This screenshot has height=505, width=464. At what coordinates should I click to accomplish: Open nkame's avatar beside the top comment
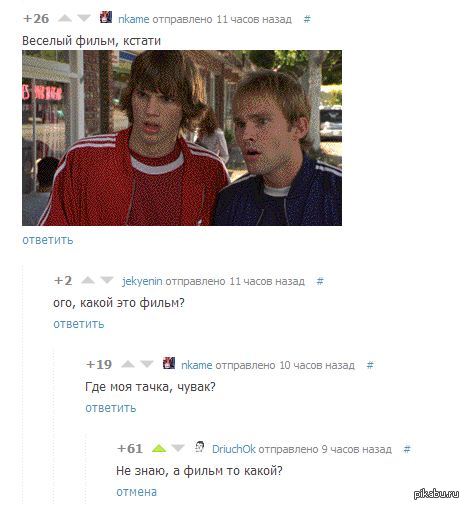[106, 17]
